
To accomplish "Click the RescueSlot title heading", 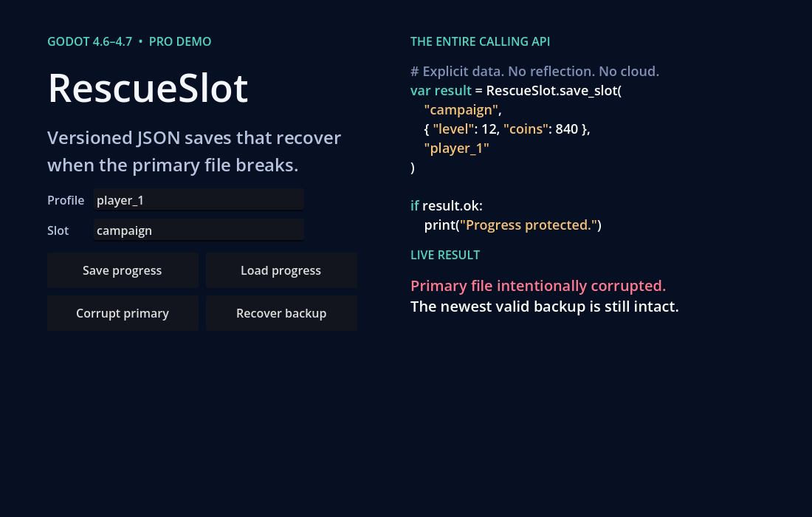I will pyautogui.click(x=148, y=89).
